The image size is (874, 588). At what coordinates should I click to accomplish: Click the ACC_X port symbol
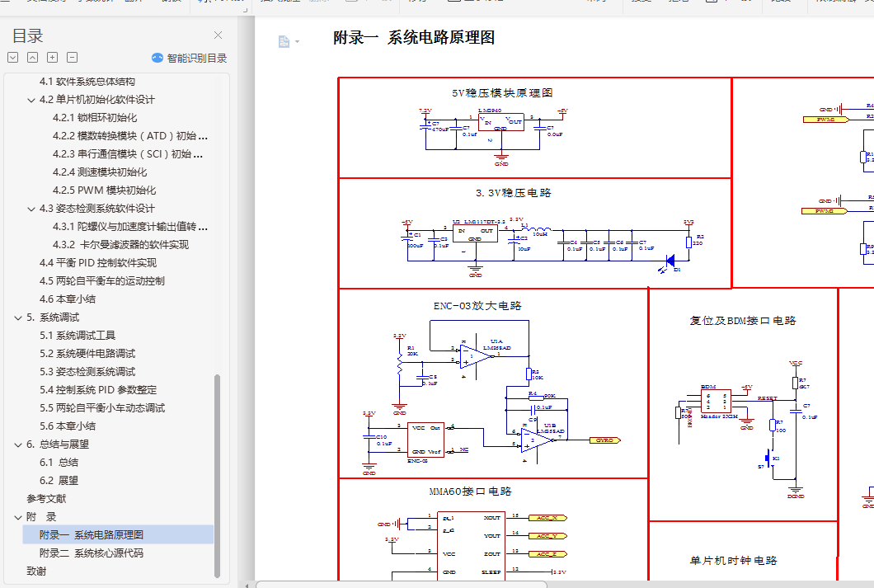(547, 518)
